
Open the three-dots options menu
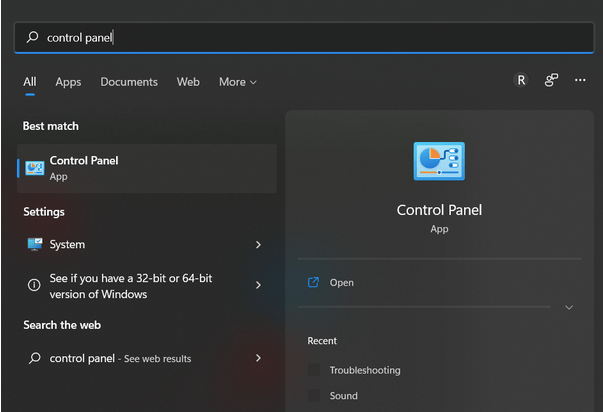pos(580,80)
